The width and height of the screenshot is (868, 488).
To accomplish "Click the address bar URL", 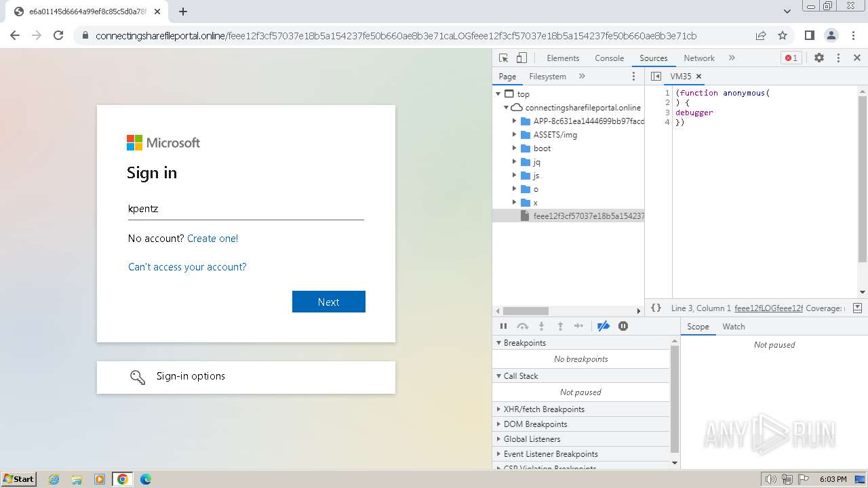I will point(396,36).
